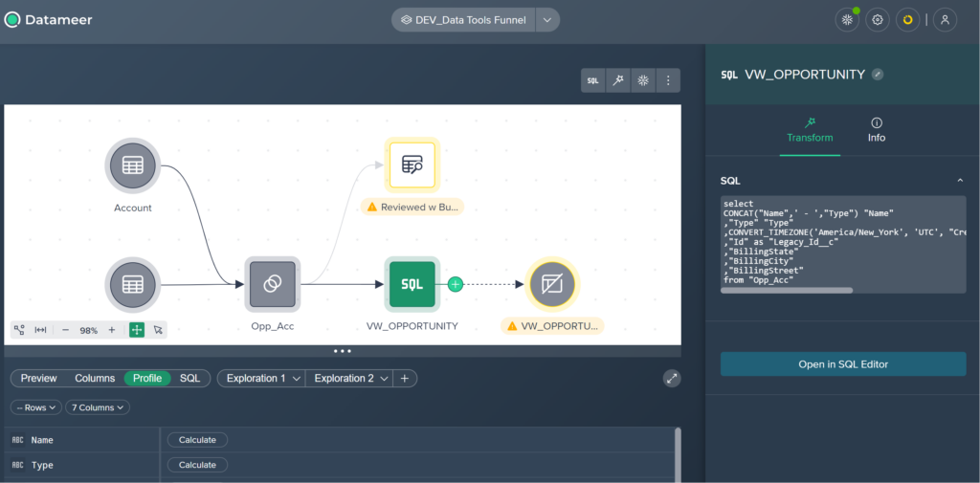Click the Type column row label
This screenshot has width=980, height=483.
(x=42, y=465)
